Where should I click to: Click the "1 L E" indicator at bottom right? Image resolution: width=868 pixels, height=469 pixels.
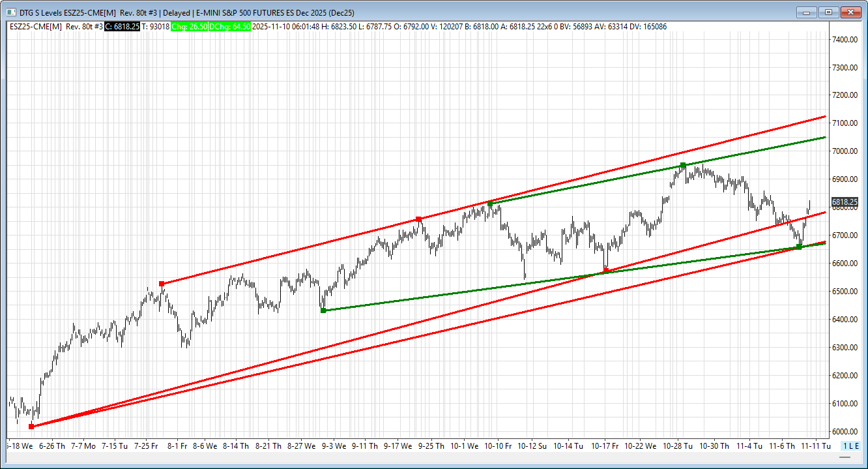(x=850, y=446)
